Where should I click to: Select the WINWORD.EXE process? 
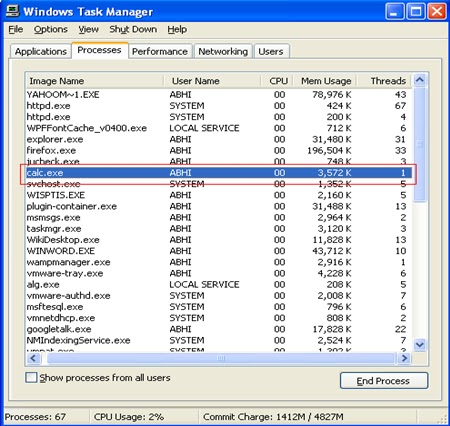219,251
